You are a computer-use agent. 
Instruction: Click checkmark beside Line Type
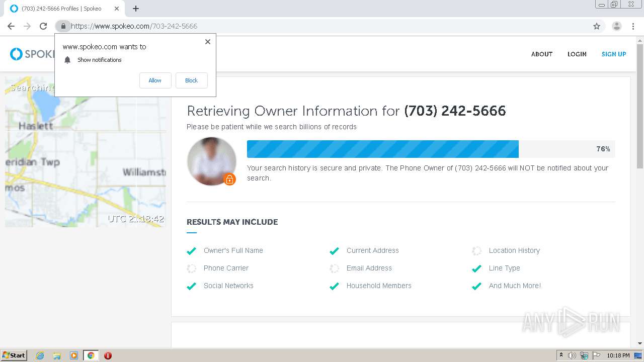pos(476,268)
